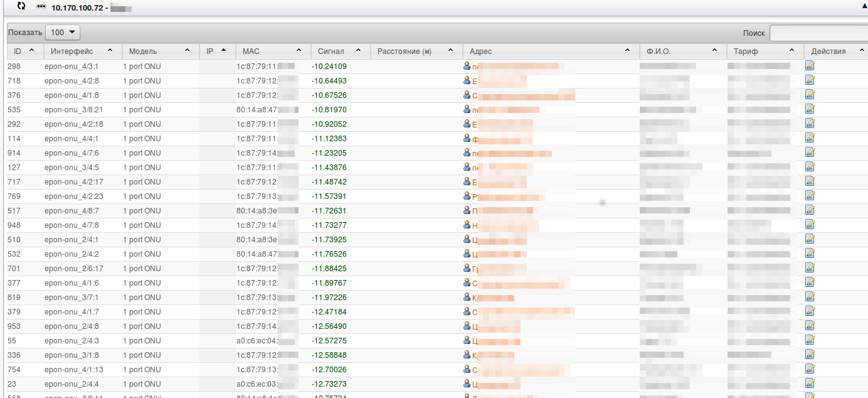
Task: Select the interface cell epon-onu_4/3:1
Action: click(71, 67)
